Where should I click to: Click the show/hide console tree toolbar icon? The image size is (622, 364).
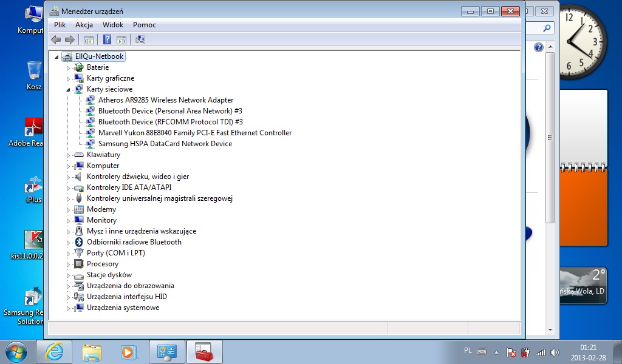coord(89,39)
